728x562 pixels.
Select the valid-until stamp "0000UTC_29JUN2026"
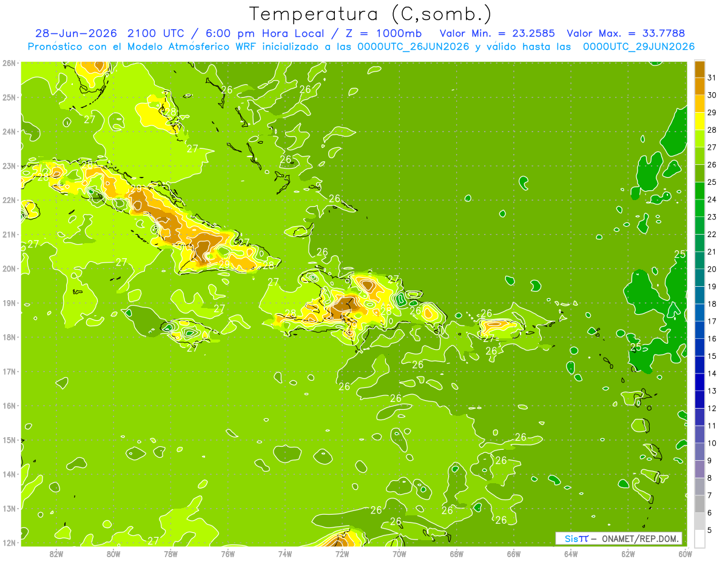(x=639, y=47)
